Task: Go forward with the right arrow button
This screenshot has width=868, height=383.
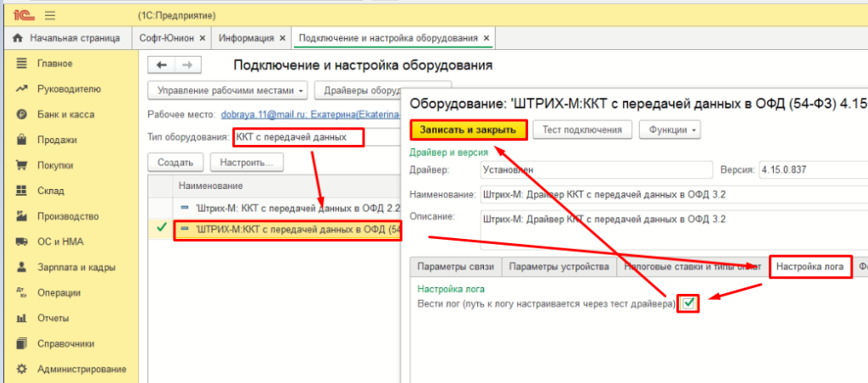Action: coord(187,65)
